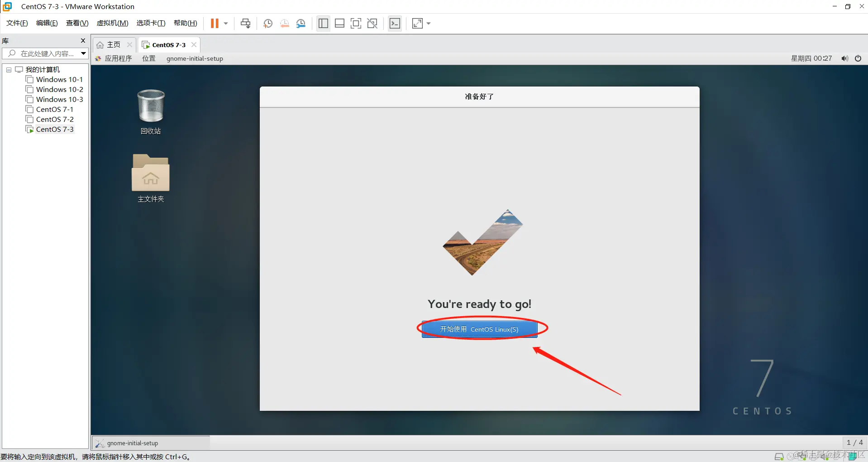This screenshot has height=462, width=868.
Task: Close the 库 library panel
Action: tap(83, 41)
